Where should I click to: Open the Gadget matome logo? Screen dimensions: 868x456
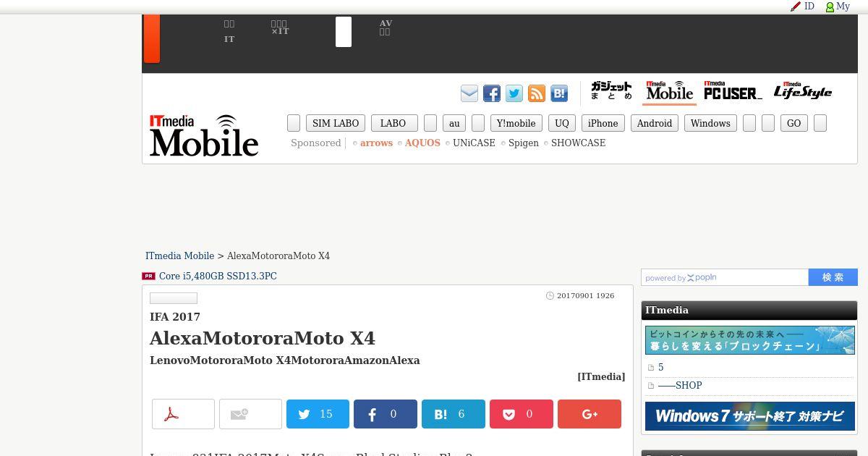[611, 90]
